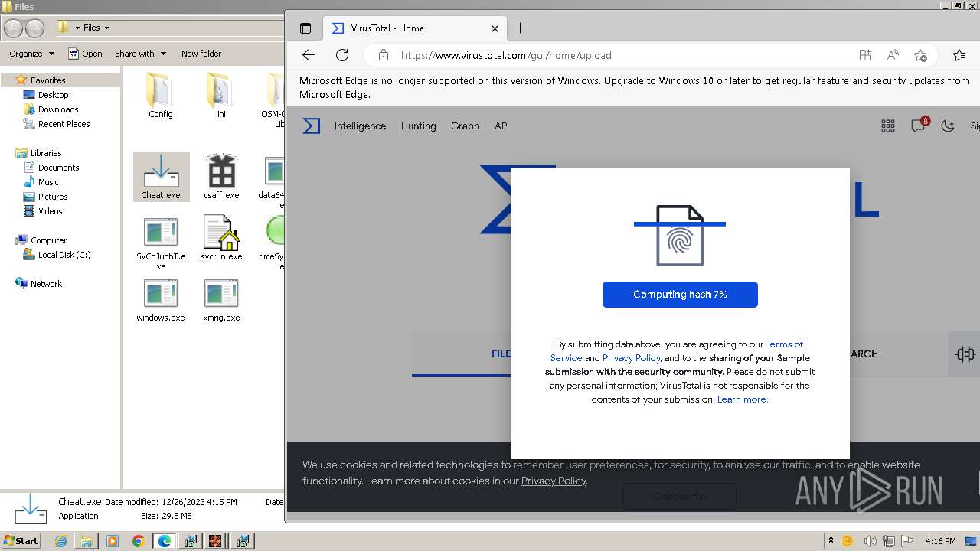Open the API menu item
The height and width of the screenshot is (551, 980).
coord(501,126)
